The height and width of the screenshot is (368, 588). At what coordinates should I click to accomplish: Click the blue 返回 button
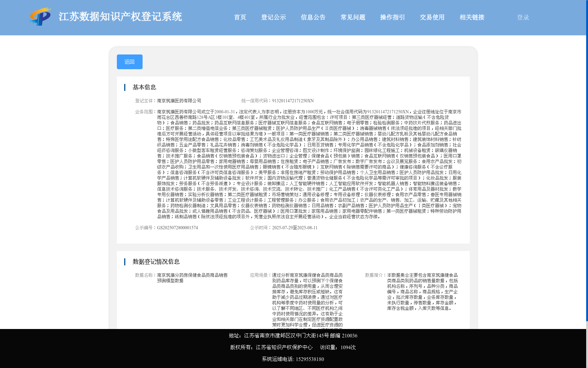coord(130,62)
